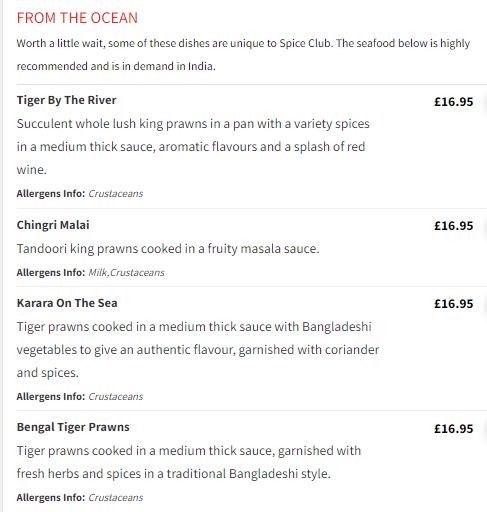Click the Tiger By The River description text

193,147
